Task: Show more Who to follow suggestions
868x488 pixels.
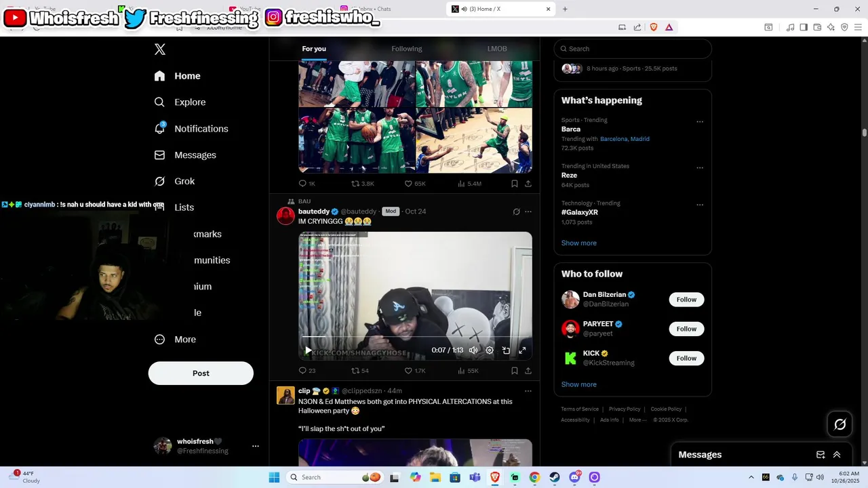Action: [579, 385]
